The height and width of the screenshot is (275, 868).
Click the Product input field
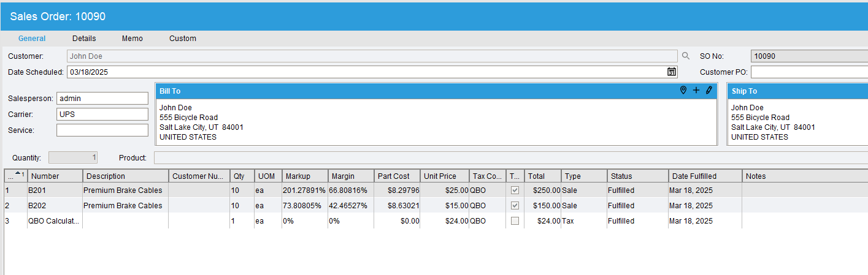coord(510,157)
